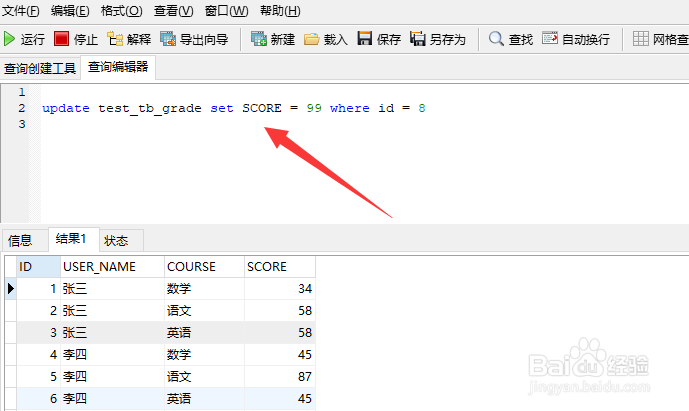Select the score 45 in row ID 6
Image resolution: width=689 pixels, height=411 pixels.
point(280,398)
